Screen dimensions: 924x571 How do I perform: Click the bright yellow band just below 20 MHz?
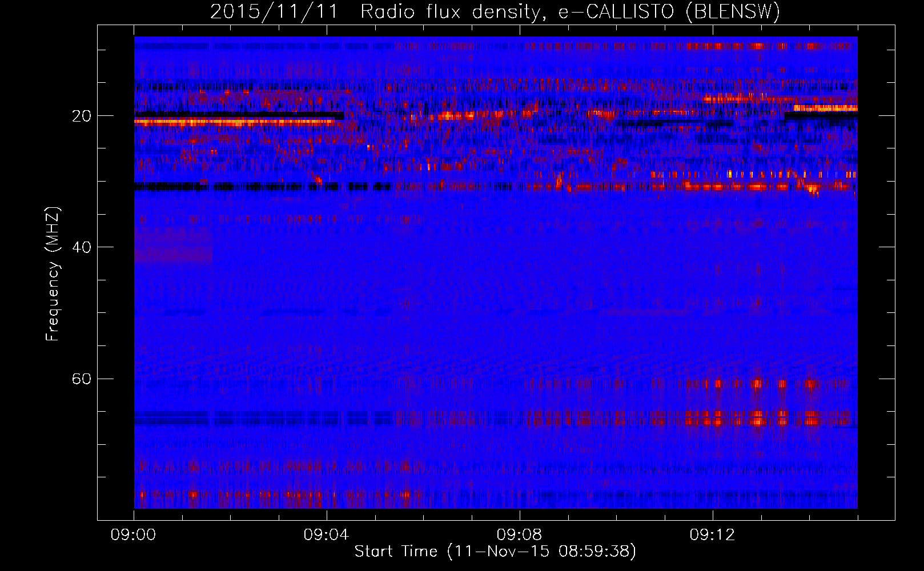(x=234, y=122)
